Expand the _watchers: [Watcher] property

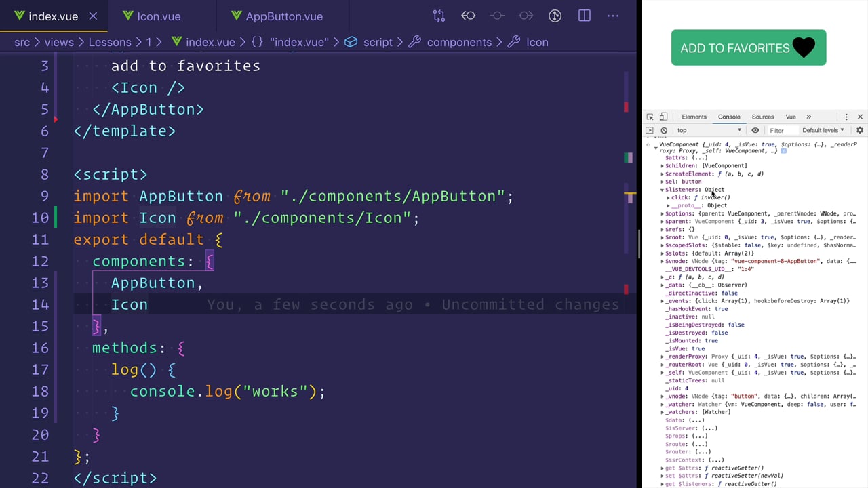click(663, 412)
